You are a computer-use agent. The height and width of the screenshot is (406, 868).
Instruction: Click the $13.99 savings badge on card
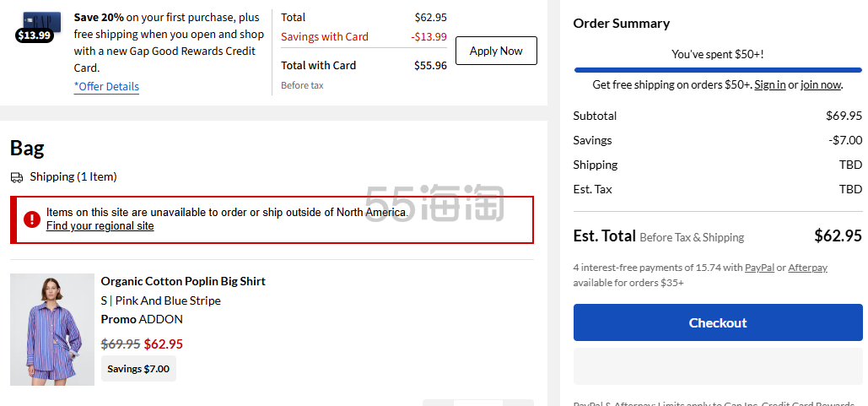(35, 36)
